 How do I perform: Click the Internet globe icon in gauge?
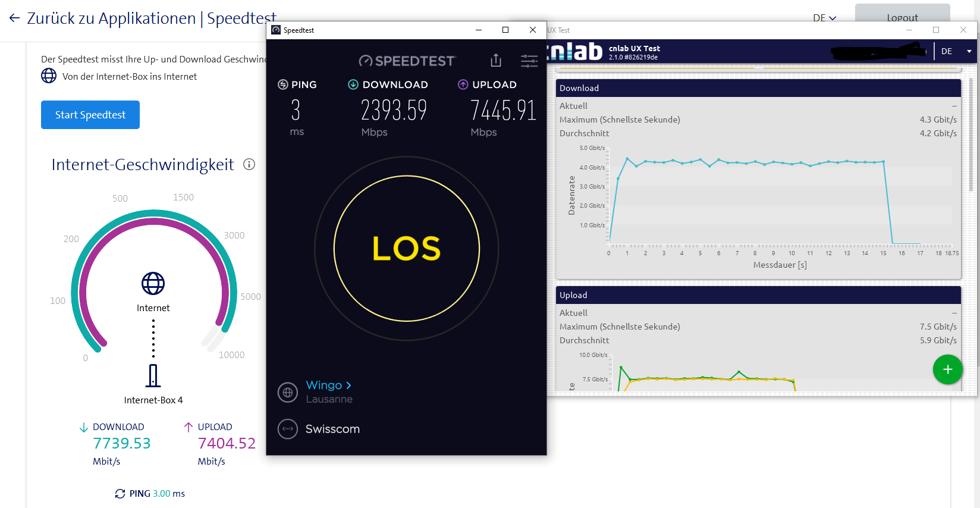[153, 284]
